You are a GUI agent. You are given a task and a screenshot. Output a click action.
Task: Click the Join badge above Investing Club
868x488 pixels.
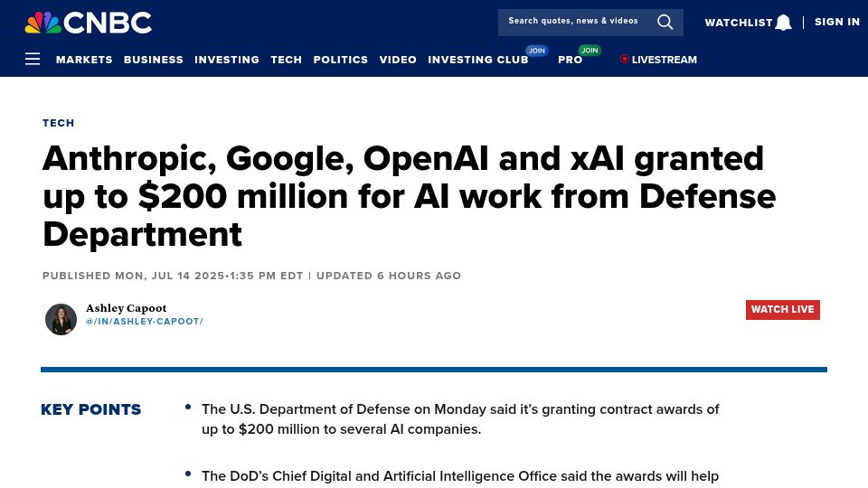pos(536,51)
